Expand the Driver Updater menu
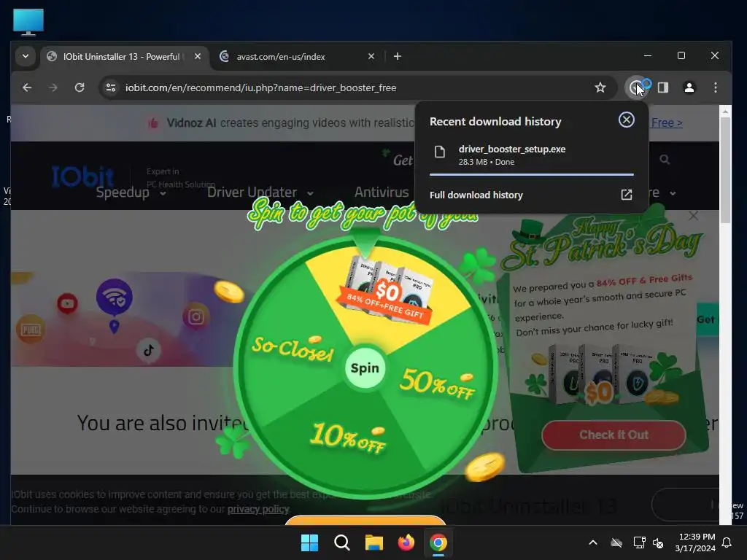The image size is (747, 560). [x=260, y=192]
